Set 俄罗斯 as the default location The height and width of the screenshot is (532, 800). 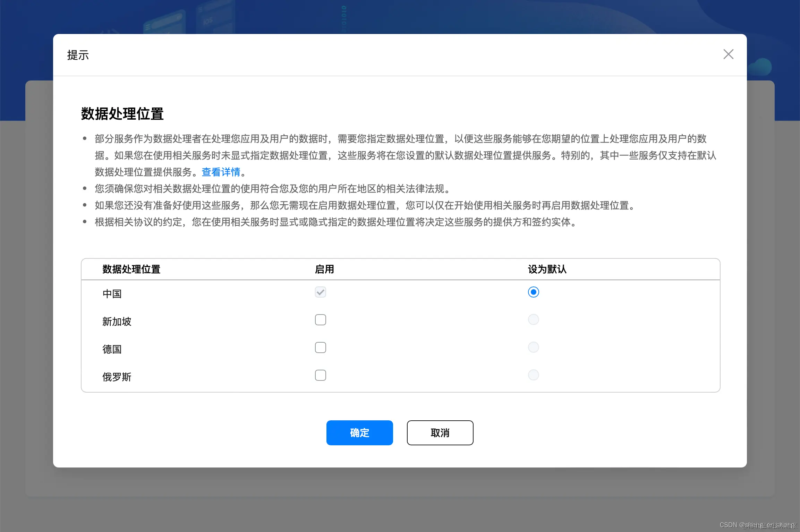[x=533, y=375]
